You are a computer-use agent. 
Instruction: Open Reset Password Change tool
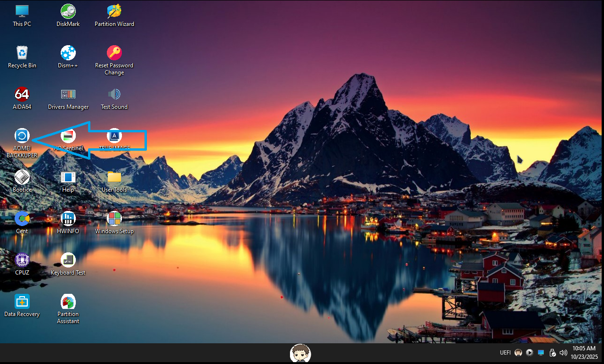[x=114, y=53]
